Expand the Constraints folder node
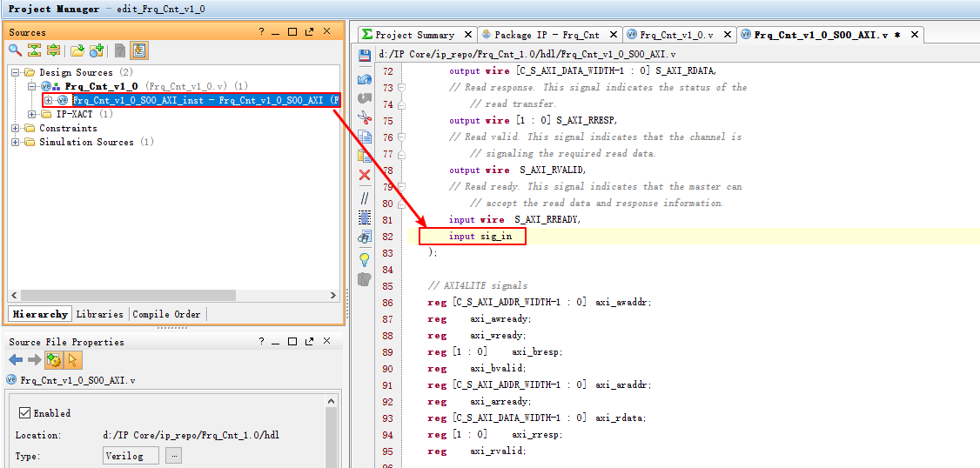 (16, 128)
